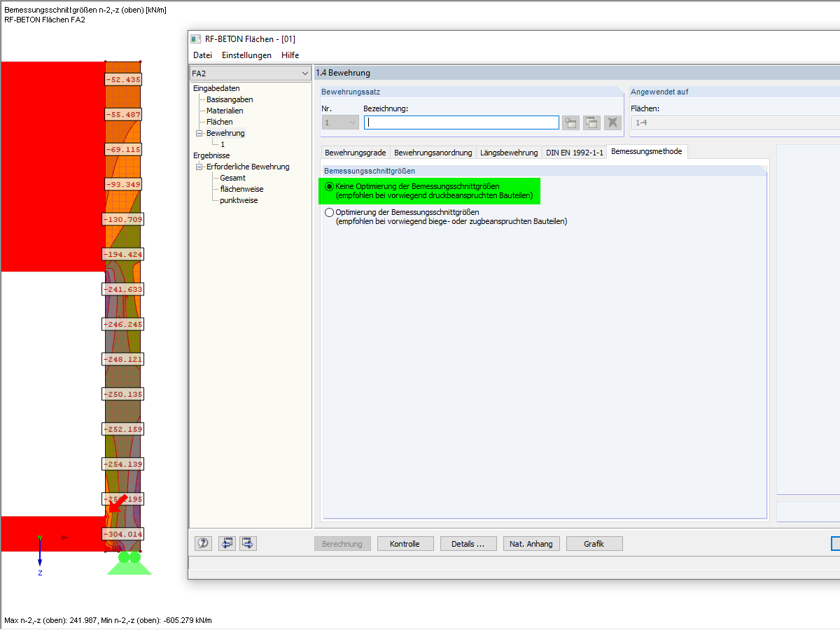This screenshot has height=630, width=840.
Task: Click value label -130.709 in graphic
Action: (x=122, y=220)
